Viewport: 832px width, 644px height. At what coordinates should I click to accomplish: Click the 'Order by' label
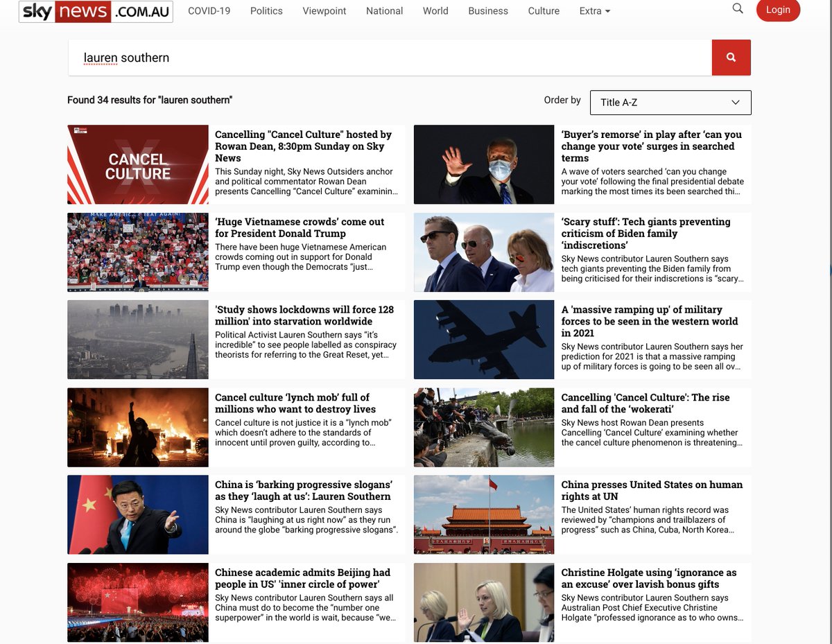pyautogui.click(x=562, y=100)
